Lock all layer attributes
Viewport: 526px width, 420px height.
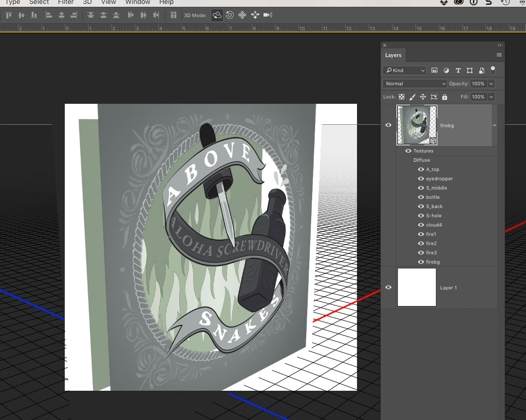445,97
